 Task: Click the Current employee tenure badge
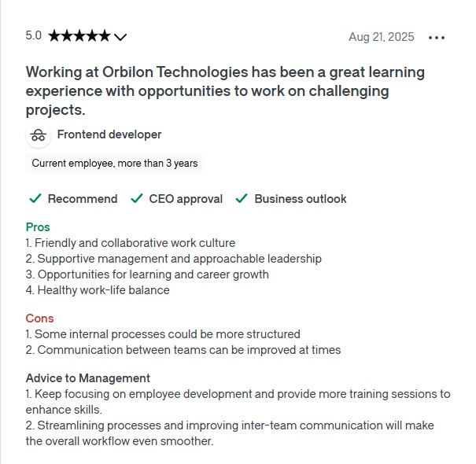point(115,164)
